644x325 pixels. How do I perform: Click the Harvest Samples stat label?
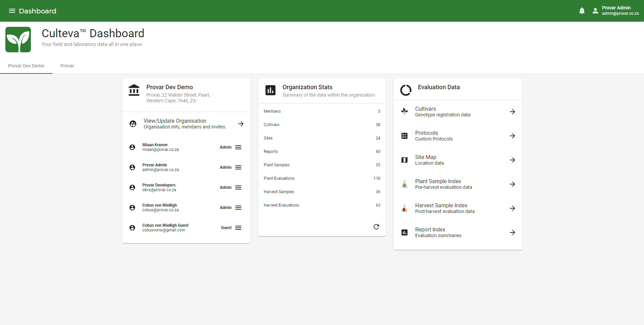click(279, 192)
